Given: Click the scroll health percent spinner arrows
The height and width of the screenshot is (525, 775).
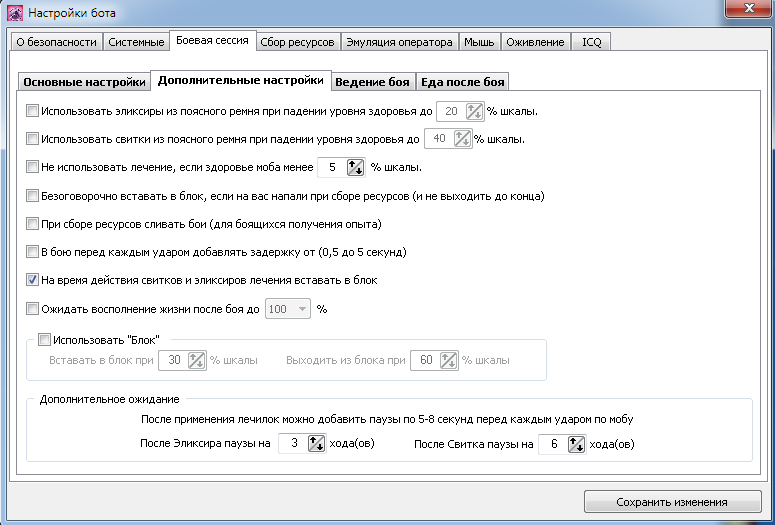Looking at the screenshot, I should click(x=462, y=138).
